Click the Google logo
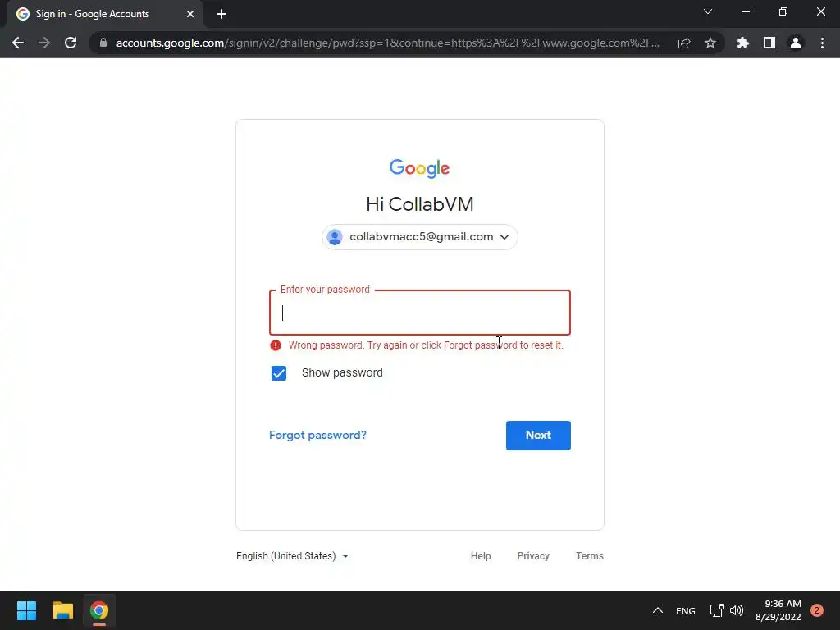Screen dimensions: 840x630 [419, 168]
